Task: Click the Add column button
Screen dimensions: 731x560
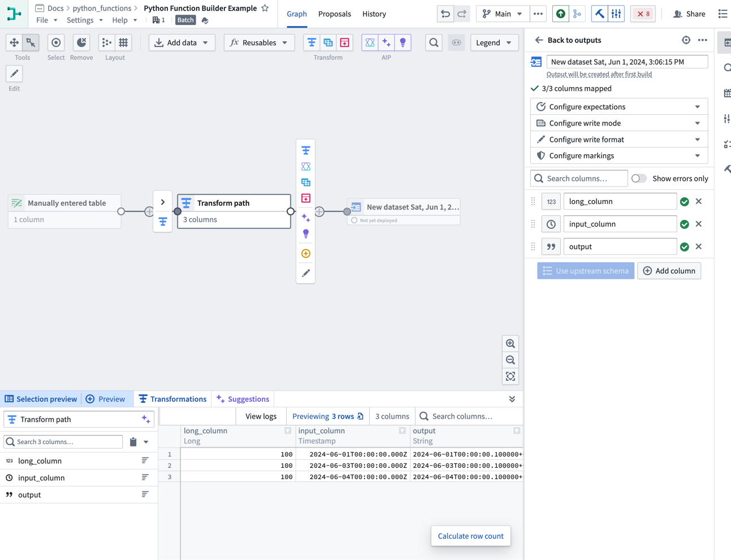Action: click(x=669, y=271)
